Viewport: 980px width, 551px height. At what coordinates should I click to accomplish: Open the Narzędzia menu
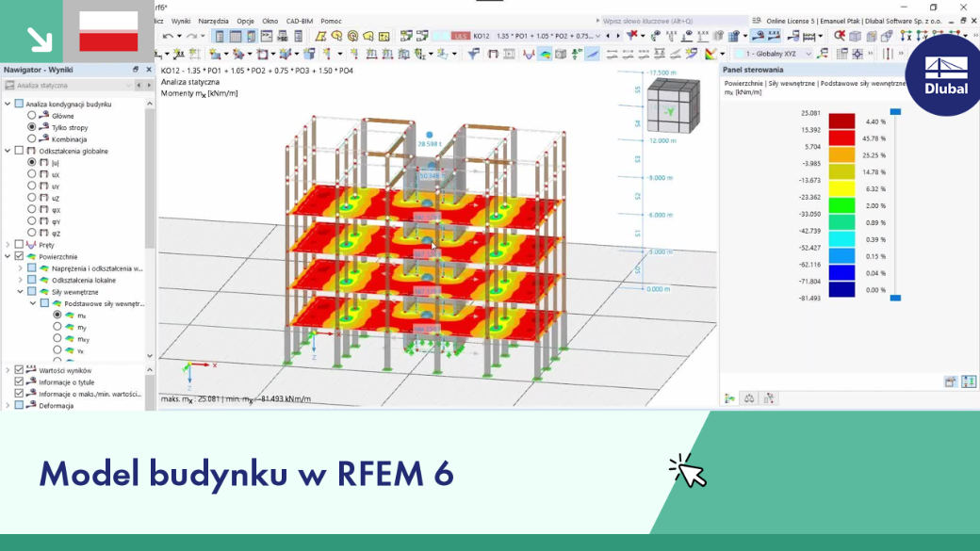pyautogui.click(x=213, y=21)
